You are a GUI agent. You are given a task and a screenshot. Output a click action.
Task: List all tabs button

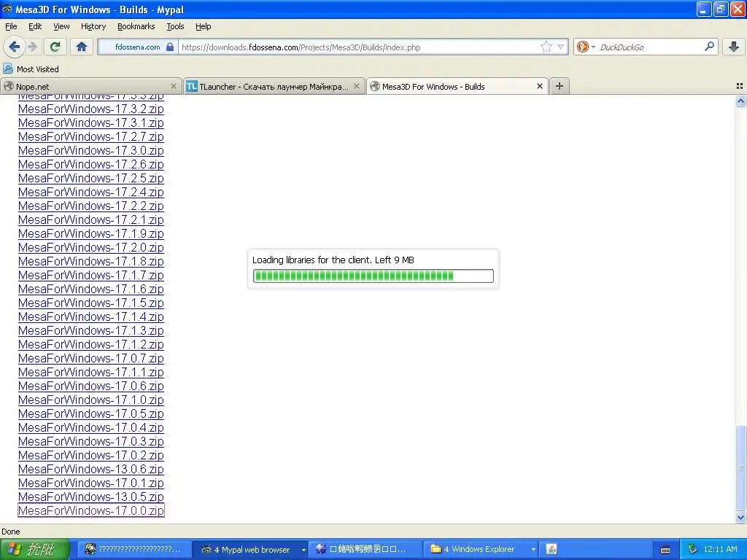pyautogui.click(x=740, y=86)
